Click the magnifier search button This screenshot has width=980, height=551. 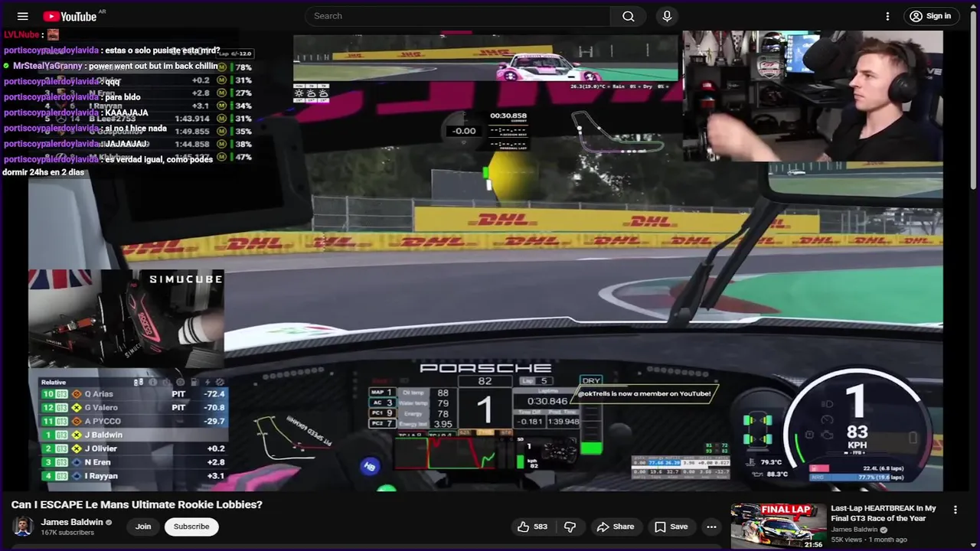tap(629, 16)
